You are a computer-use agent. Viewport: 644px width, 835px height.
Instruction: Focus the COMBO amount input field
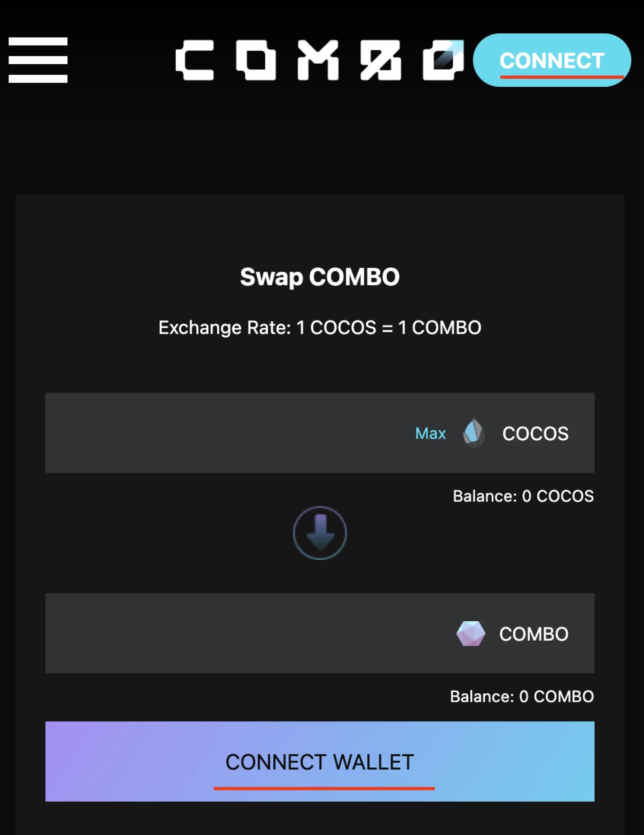click(249, 633)
